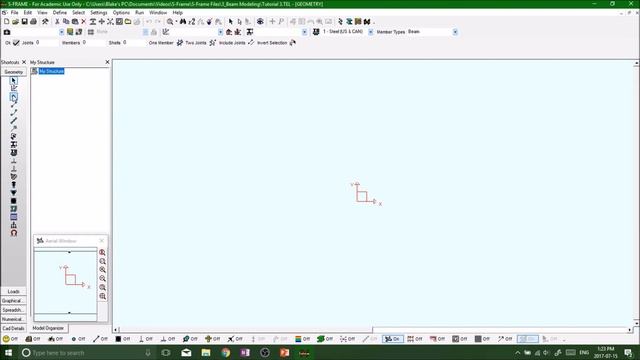The image size is (640, 360).
Task: Open the File menu
Action: (x=14, y=13)
